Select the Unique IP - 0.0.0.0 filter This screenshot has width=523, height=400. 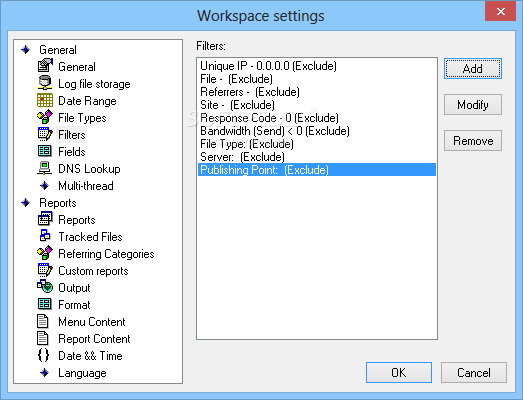(317, 66)
